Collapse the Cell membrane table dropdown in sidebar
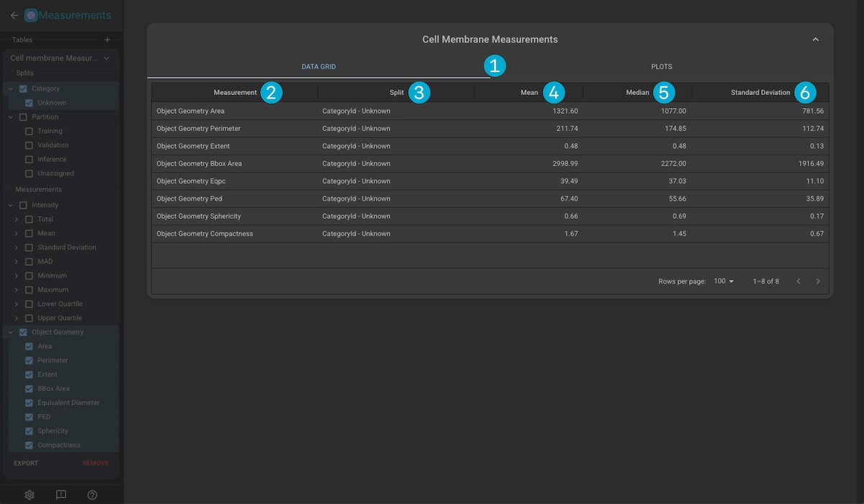This screenshot has height=504, width=864. coord(107,58)
